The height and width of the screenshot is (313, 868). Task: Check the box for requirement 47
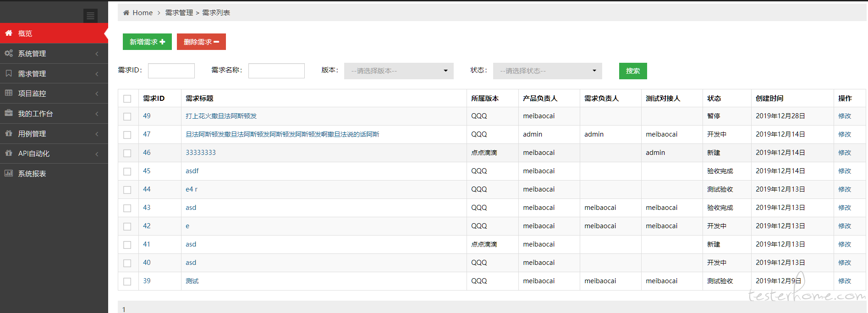point(127,135)
